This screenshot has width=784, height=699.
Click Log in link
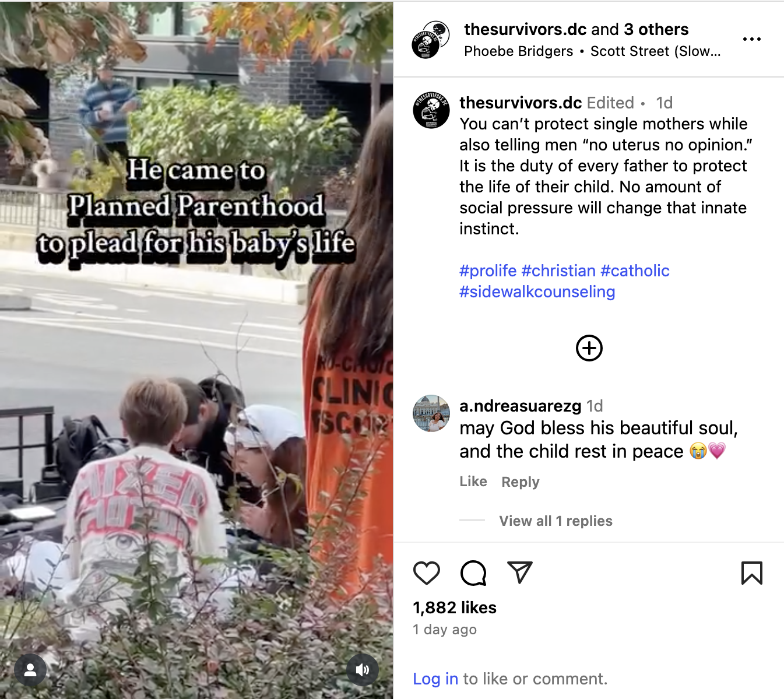click(435, 679)
